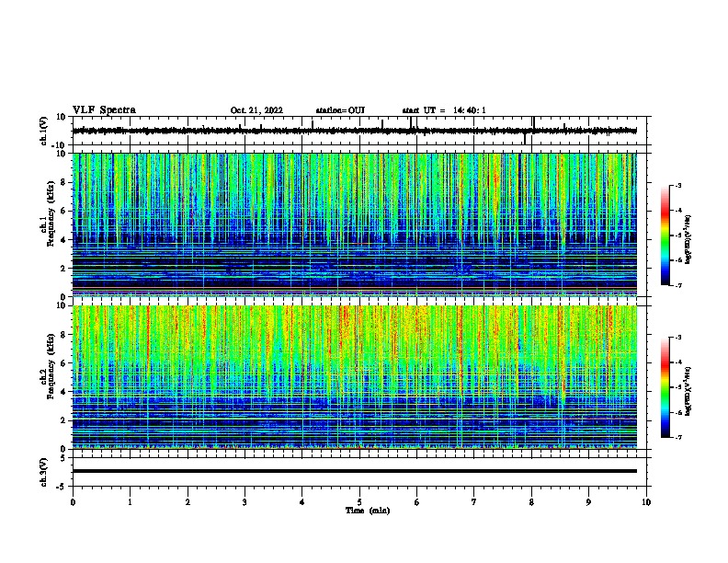Click time axis tick label "10"

pyautogui.click(x=646, y=502)
